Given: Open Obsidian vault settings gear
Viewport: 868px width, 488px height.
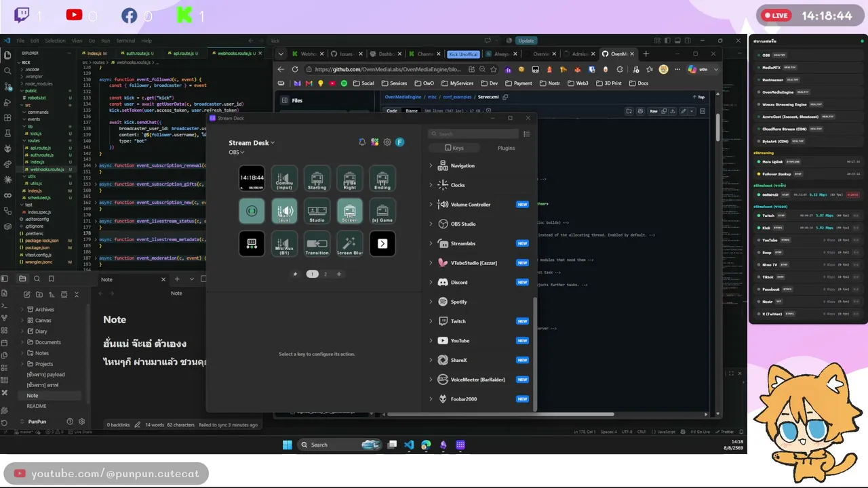Looking at the screenshot, I should click(x=82, y=422).
